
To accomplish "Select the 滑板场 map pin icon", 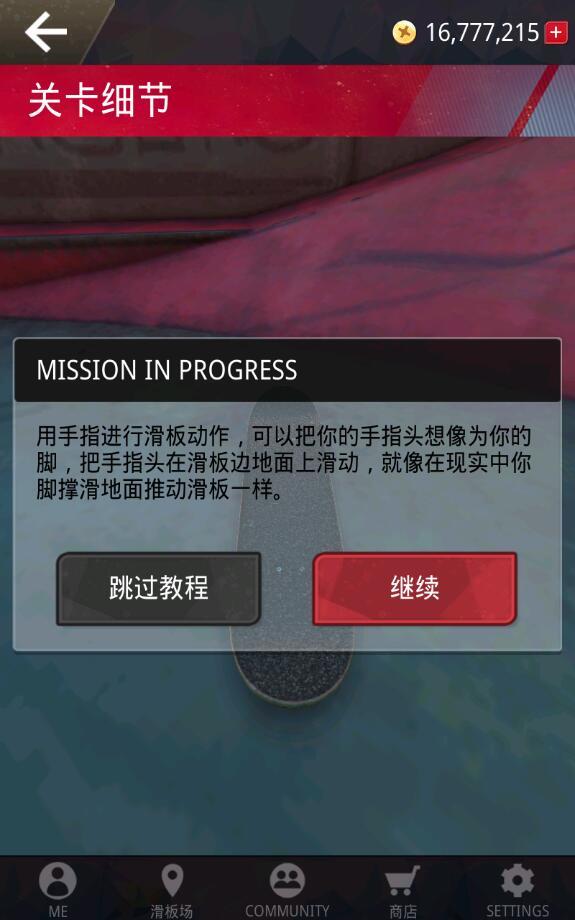I will point(172,880).
